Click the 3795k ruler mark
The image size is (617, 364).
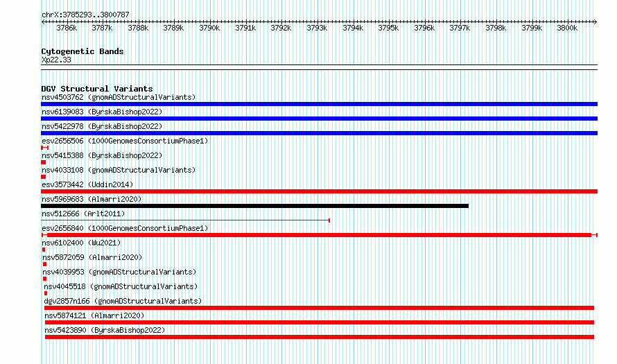point(388,28)
